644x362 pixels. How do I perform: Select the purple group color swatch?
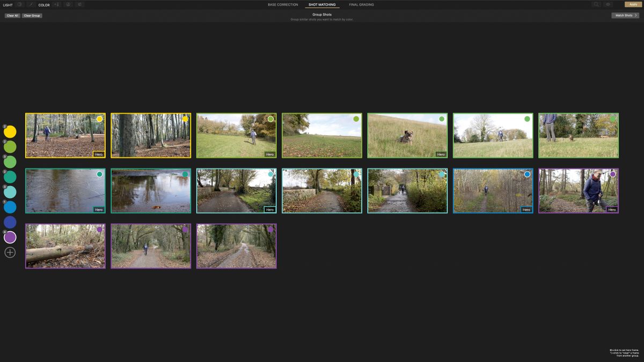pos(10,237)
